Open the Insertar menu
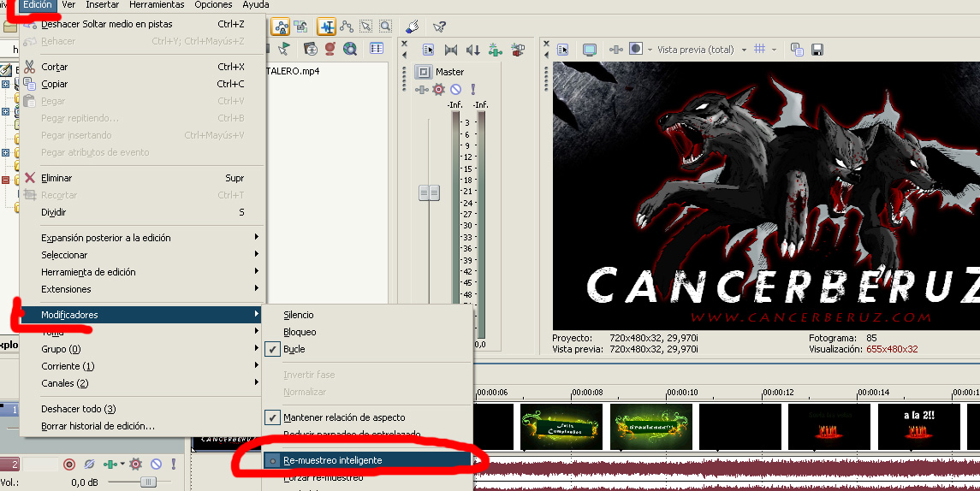 [103, 5]
